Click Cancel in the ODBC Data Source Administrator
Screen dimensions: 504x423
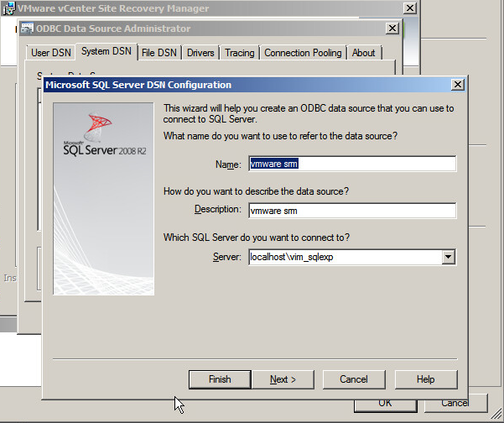point(455,404)
